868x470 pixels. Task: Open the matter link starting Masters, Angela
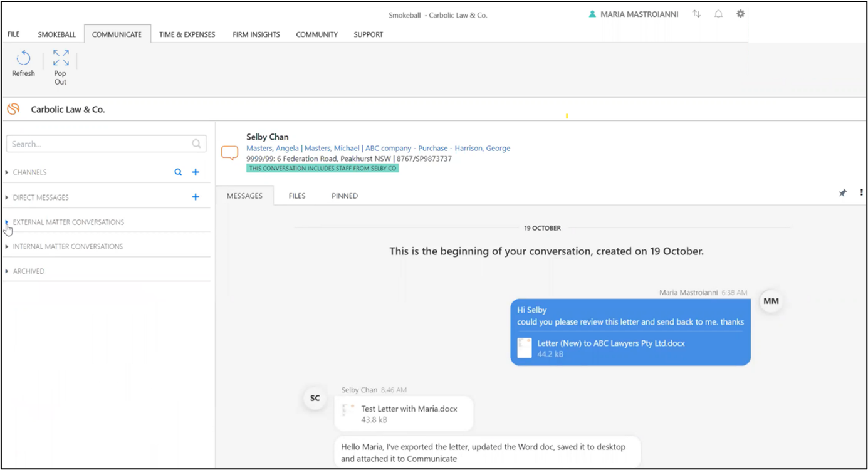(x=379, y=149)
